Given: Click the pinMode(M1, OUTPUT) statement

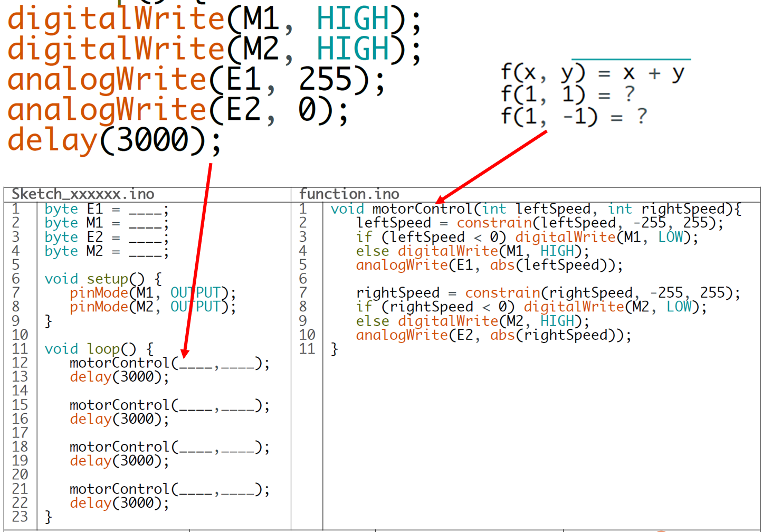Looking at the screenshot, I should tap(152, 293).
